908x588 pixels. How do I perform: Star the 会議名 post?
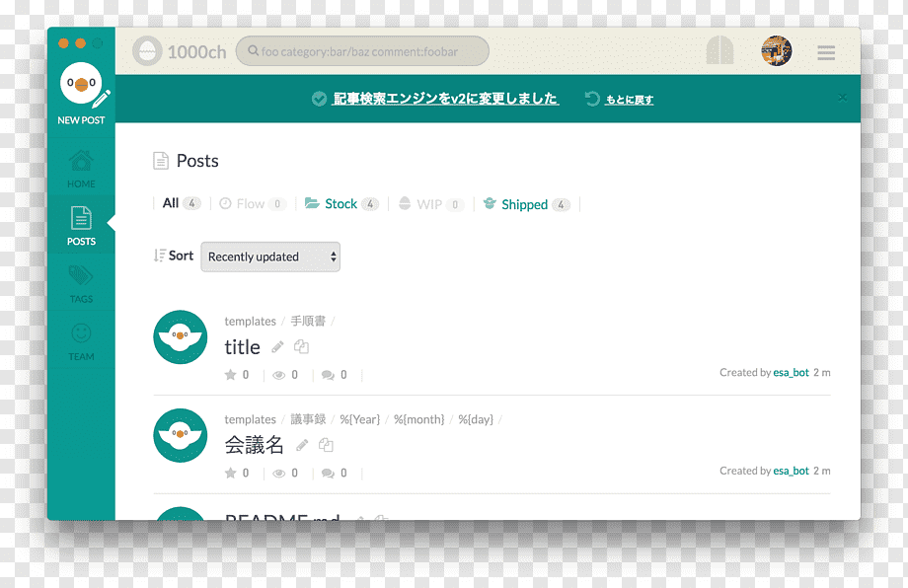tap(231, 474)
